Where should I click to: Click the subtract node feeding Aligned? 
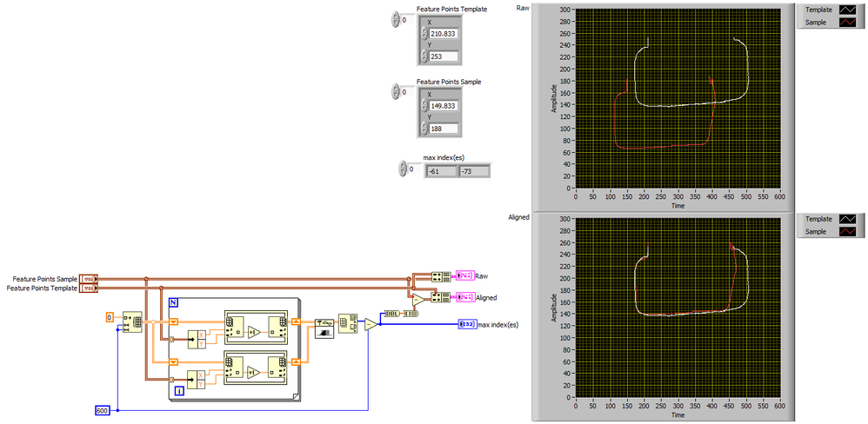coord(419,299)
